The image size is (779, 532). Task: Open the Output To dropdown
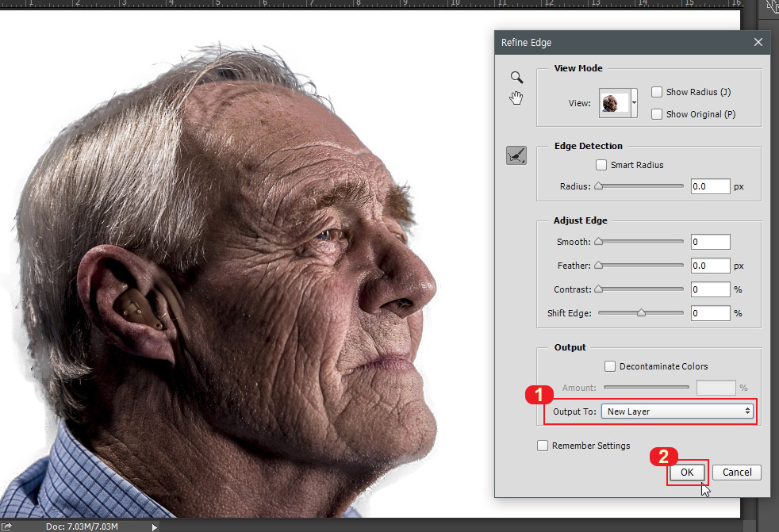pos(677,411)
